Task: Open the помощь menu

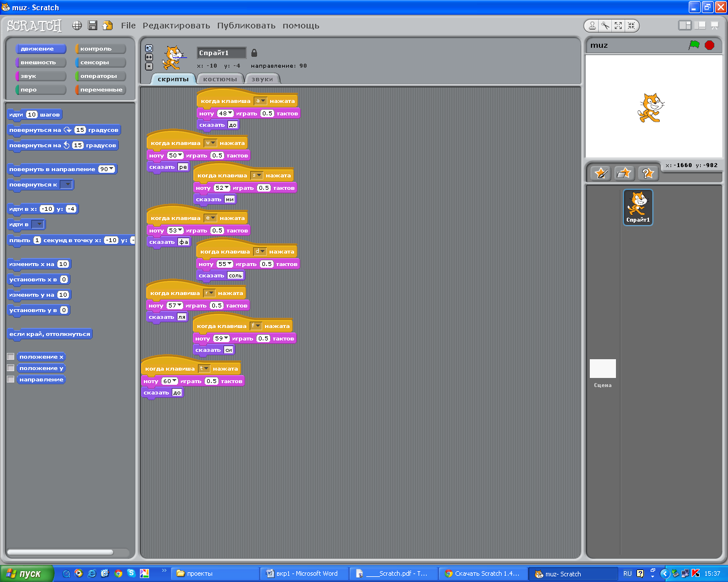Action: [301, 26]
